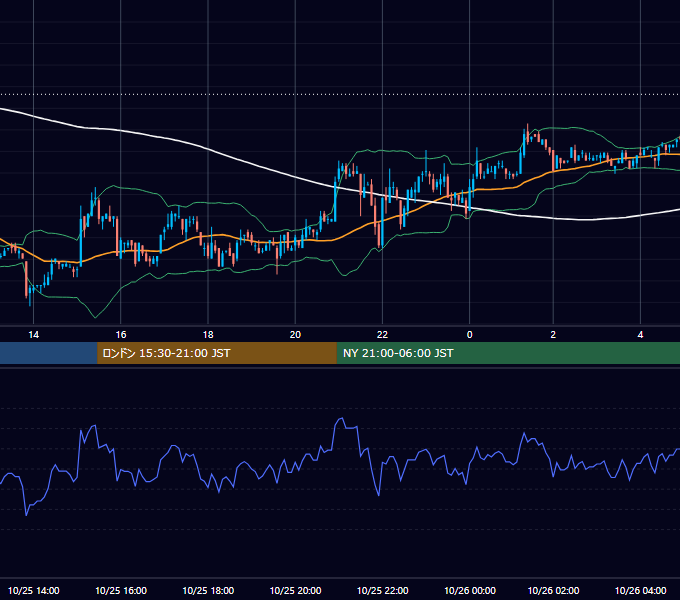Image resolution: width=680 pixels, height=600 pixels.
Task: Click the 10/26 00:00 time label
Action: (470, 590)
